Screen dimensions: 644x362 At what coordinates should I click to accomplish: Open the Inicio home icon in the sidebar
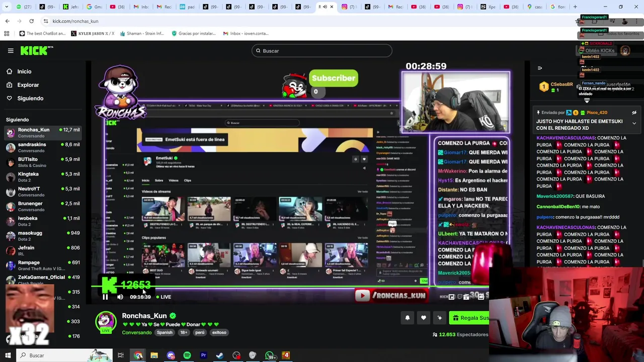(x=10, y=71)
